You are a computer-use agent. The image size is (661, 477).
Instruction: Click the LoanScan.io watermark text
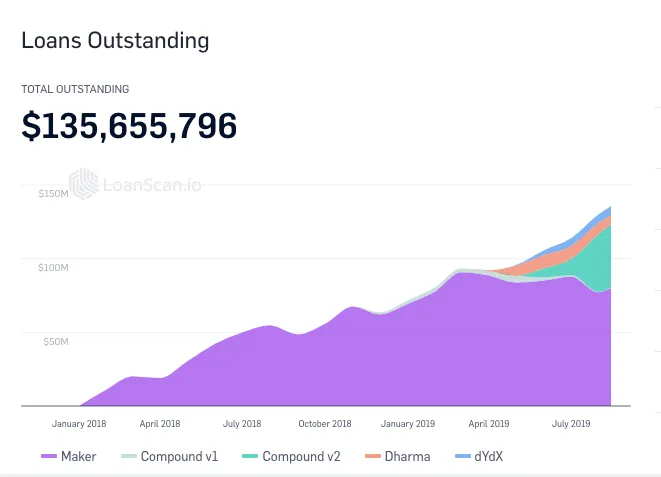[152, 185]
